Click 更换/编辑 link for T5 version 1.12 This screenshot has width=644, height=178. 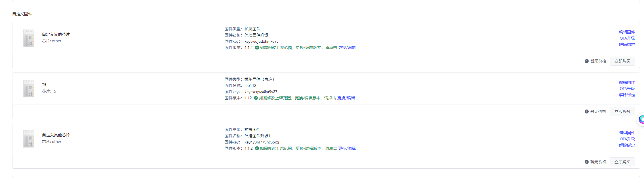click(x=346, y=98)
